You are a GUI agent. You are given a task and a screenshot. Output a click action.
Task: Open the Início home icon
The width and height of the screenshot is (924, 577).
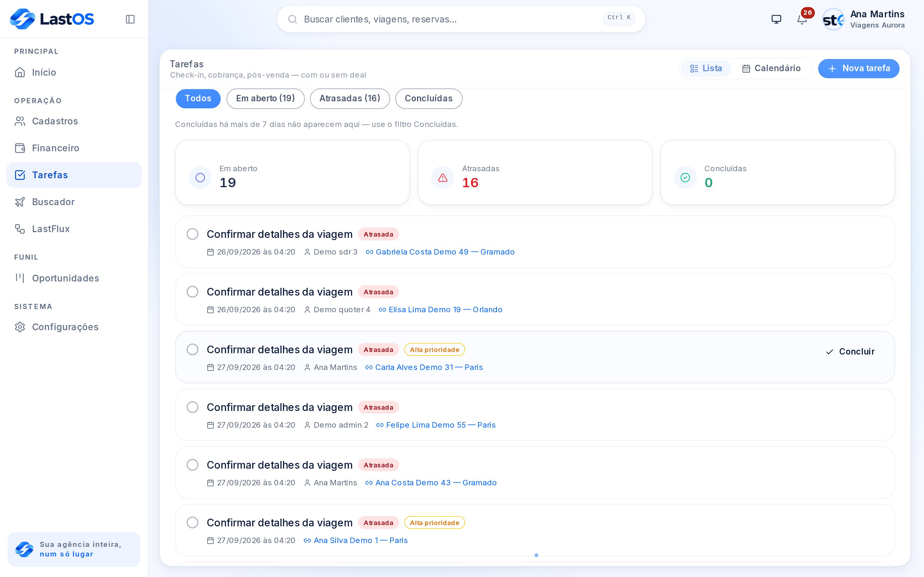tap(20, 72)
